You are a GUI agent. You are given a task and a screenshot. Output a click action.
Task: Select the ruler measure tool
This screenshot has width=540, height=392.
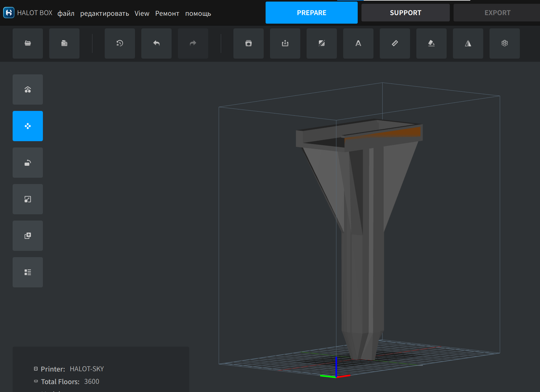pos(395,43)
